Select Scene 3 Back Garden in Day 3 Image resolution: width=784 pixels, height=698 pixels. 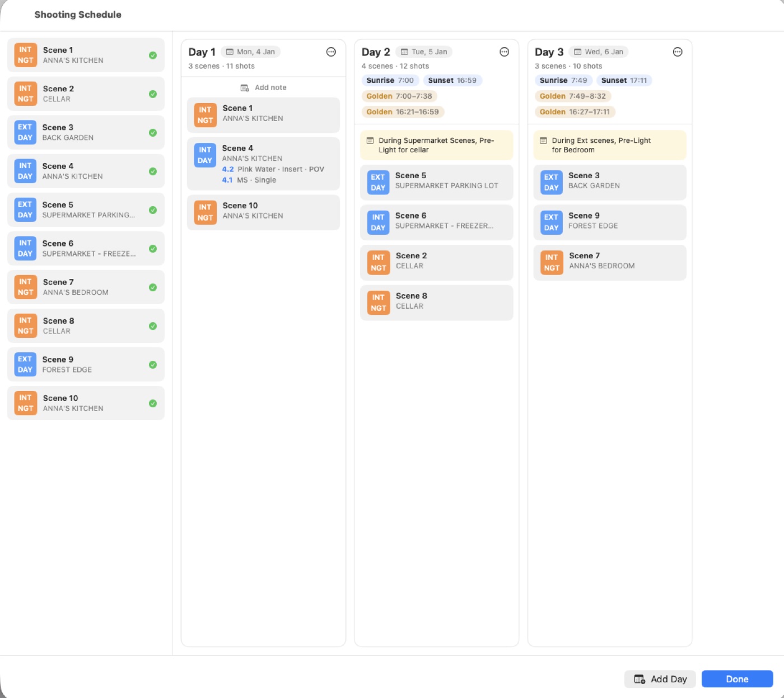click(610, 183)
